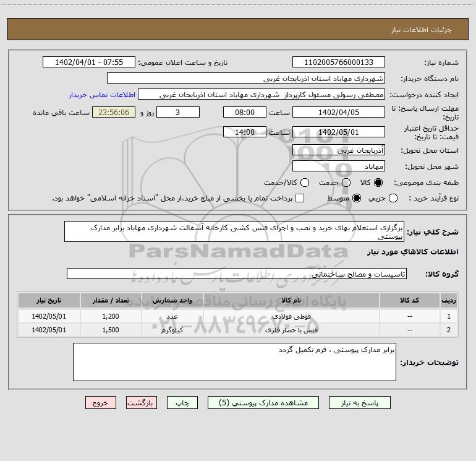The height and width of the screenshot is (461, 476).
Task: Click the quantity cell 1,200
Action: 111,316
